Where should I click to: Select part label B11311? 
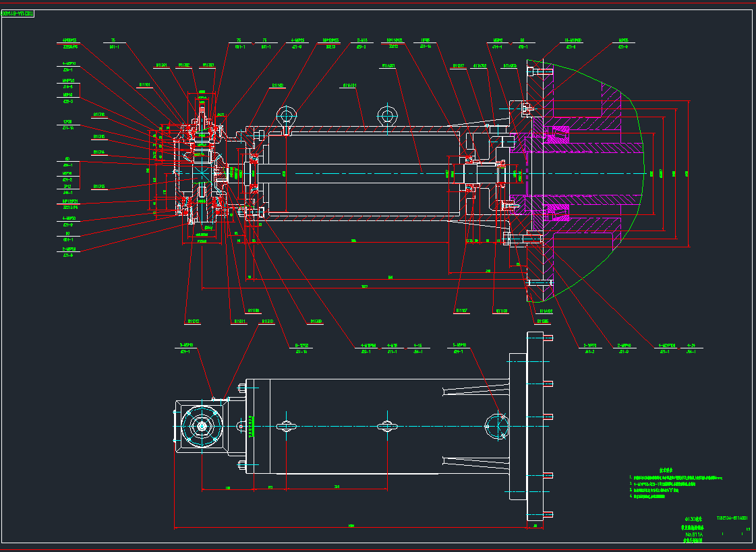coord(240,321)
